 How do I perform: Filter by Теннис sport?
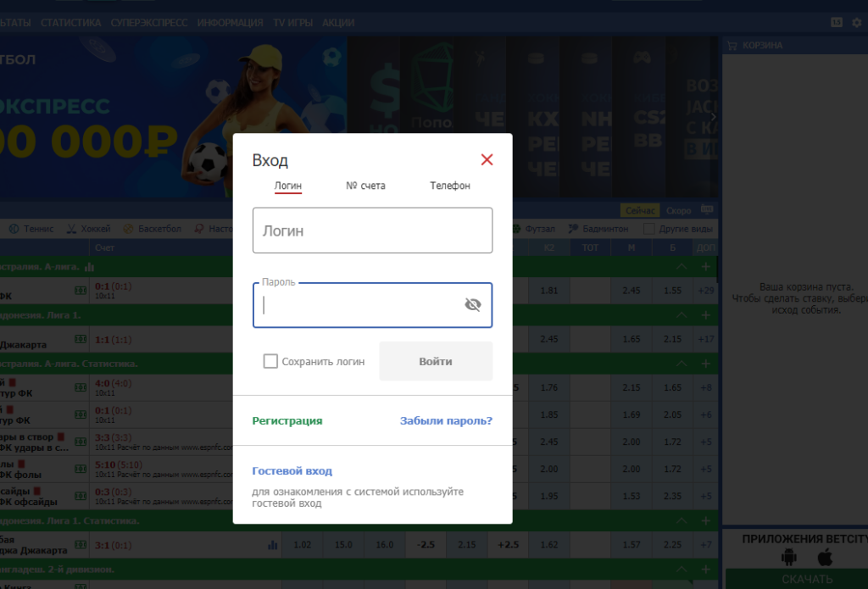click(31, 229)
